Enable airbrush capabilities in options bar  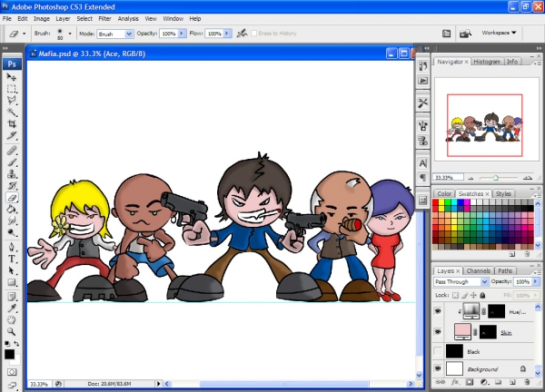pos(242,34)
